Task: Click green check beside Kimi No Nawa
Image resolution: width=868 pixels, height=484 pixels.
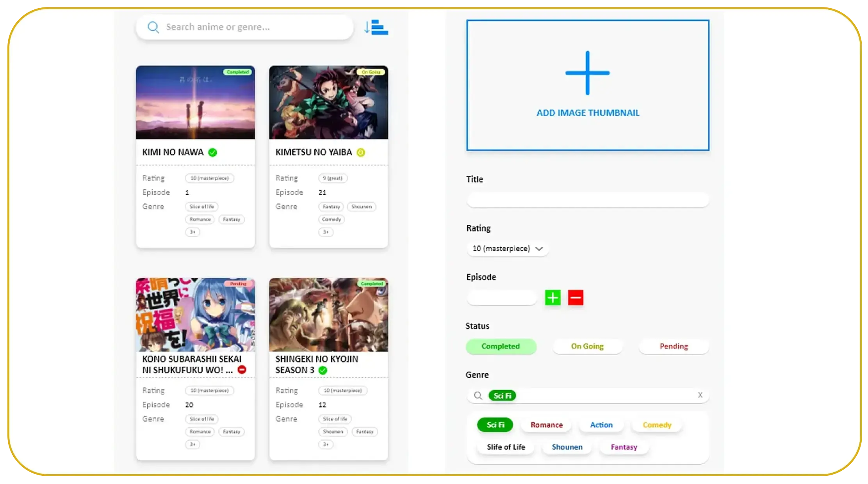Action: pyautogui.click(x=212, y=153)
